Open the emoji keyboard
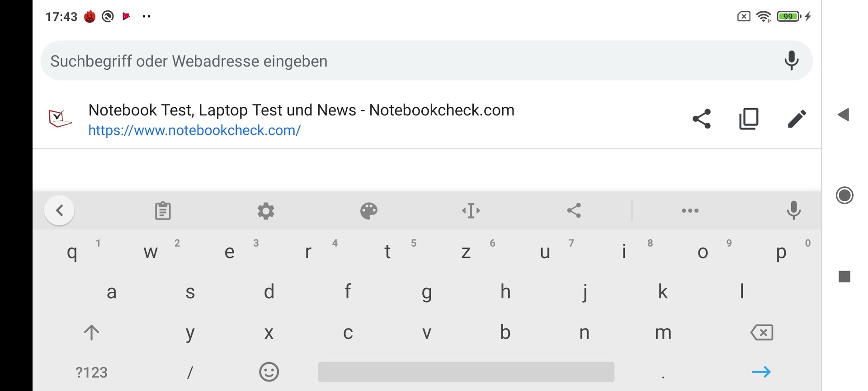This screenshot has width=868, height=391. coord(269,372)
